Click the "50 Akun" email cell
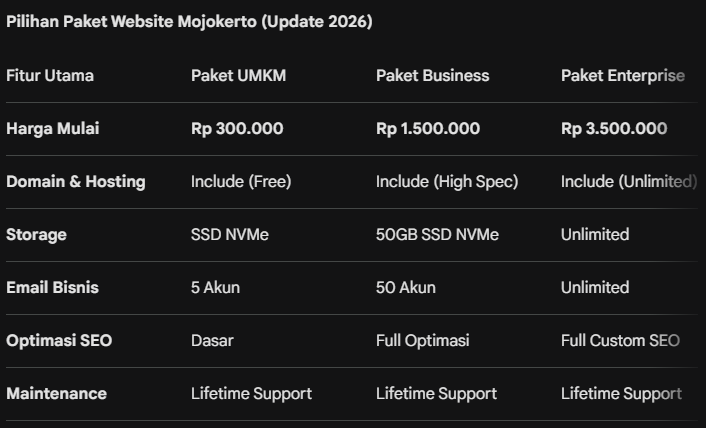This screenshot has width=706, height=428. (406, 288)
